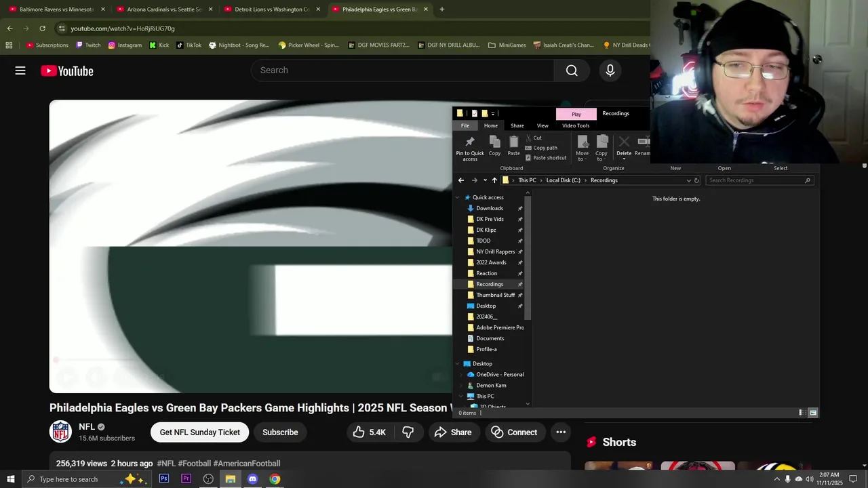Open the #NFL hashtag link
The width and height of the screenshot is (868, 488).
coord(166,464)
